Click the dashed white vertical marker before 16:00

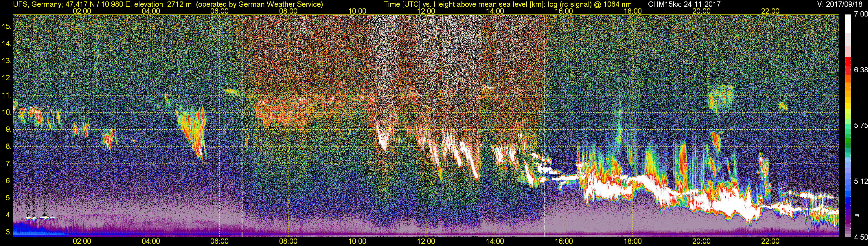(x=544, y=125)
